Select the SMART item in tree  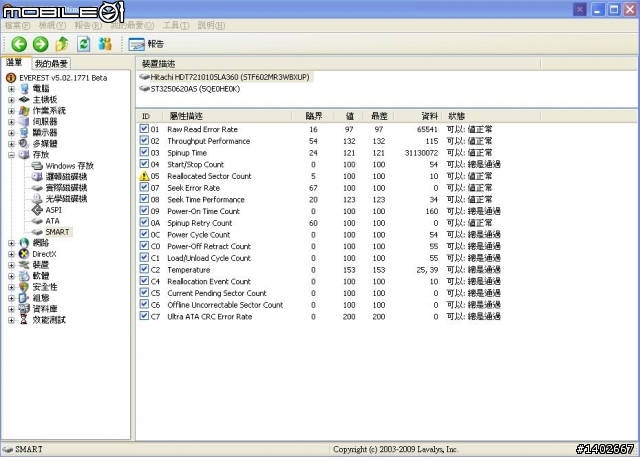tap(57, 232)
